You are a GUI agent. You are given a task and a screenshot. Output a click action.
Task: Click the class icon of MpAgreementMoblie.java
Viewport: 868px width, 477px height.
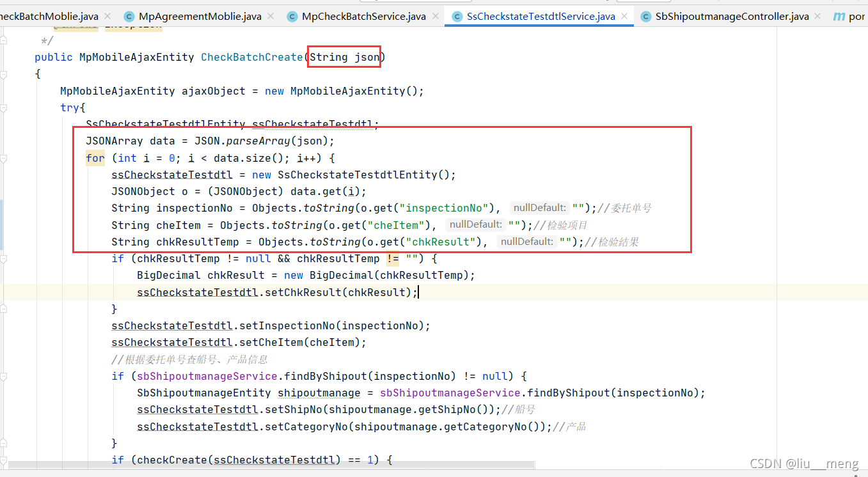(129, 17)
